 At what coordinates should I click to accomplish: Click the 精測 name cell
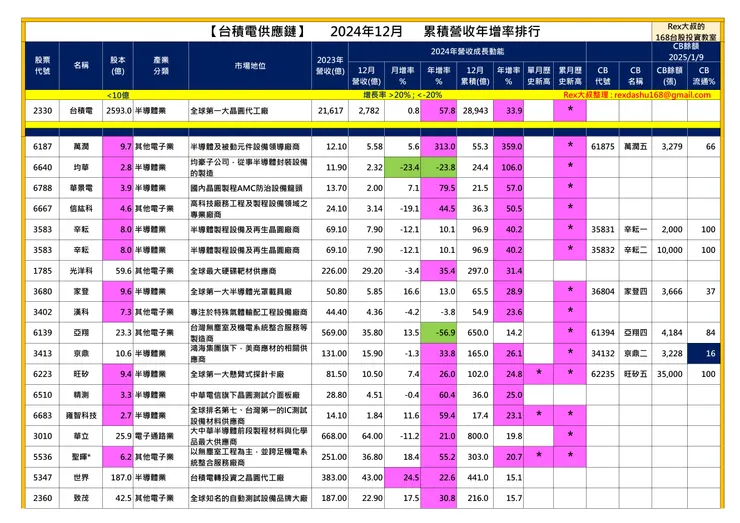[81, 395]
